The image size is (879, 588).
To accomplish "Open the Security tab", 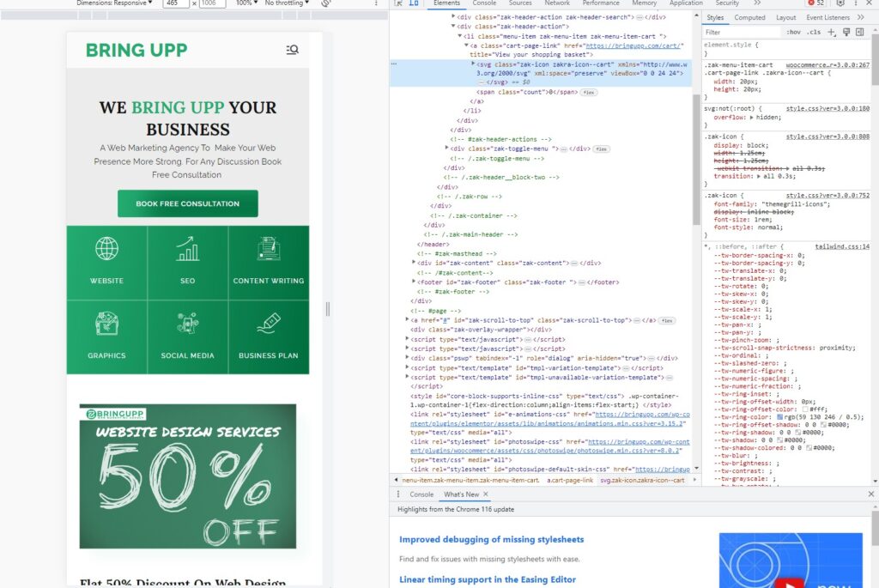I will pos(727,3).
